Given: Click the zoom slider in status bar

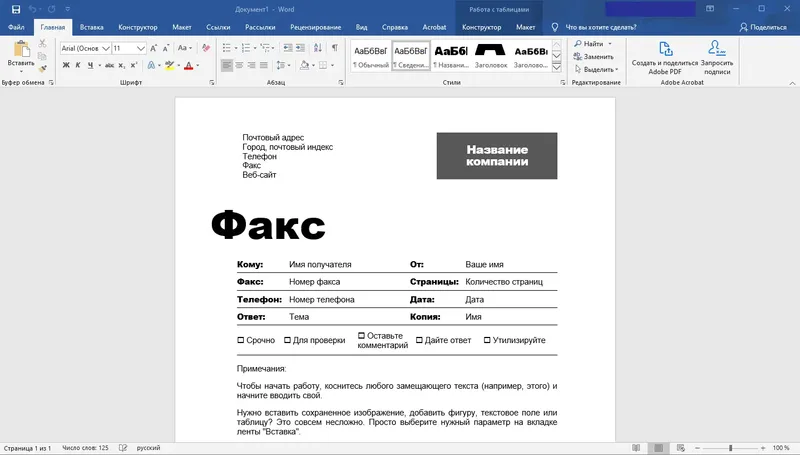Looking at the screenshot, I should coord(730,448).
